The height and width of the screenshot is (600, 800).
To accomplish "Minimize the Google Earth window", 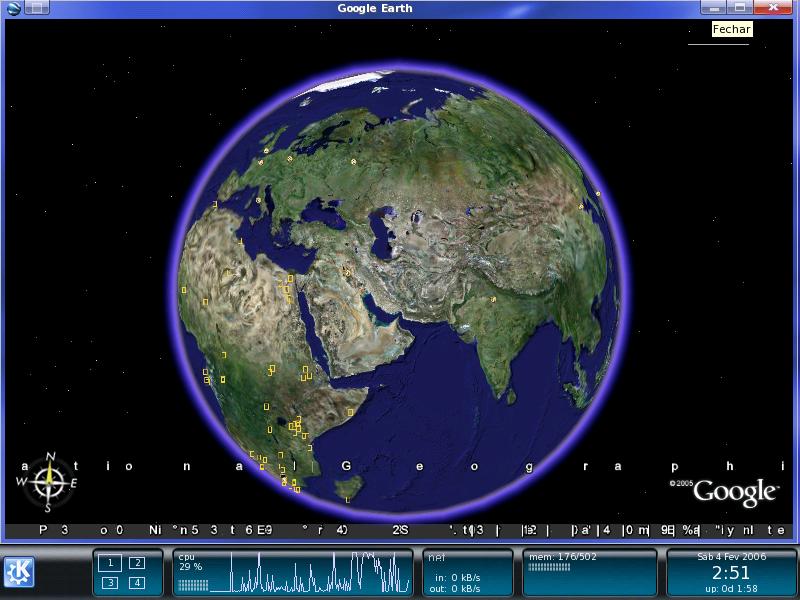I will 713,8.
